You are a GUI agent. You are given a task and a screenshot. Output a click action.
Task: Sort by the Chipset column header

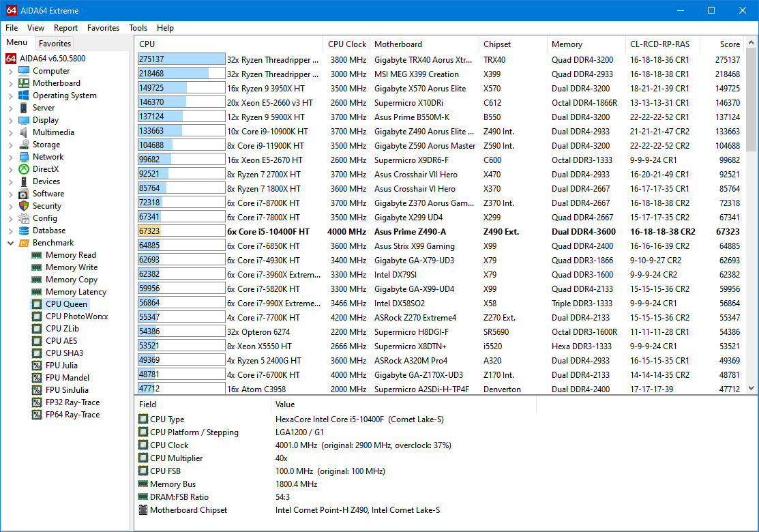pos(513,44)
